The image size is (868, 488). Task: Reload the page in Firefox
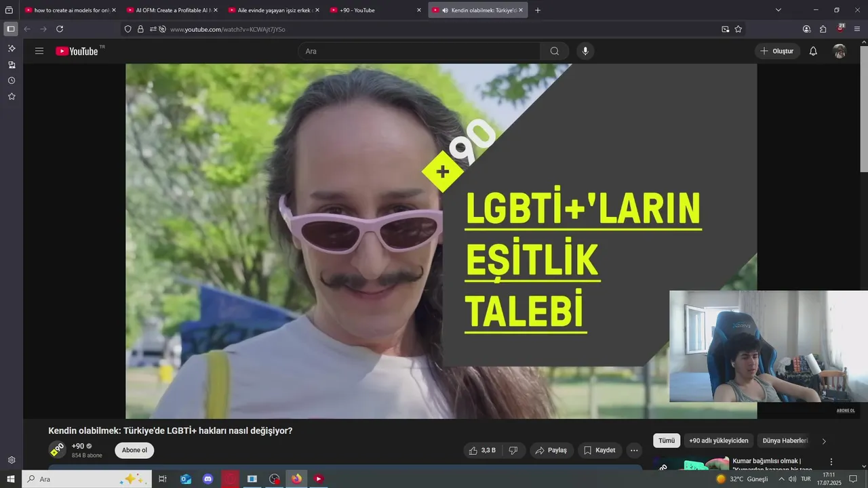[60, 29]
